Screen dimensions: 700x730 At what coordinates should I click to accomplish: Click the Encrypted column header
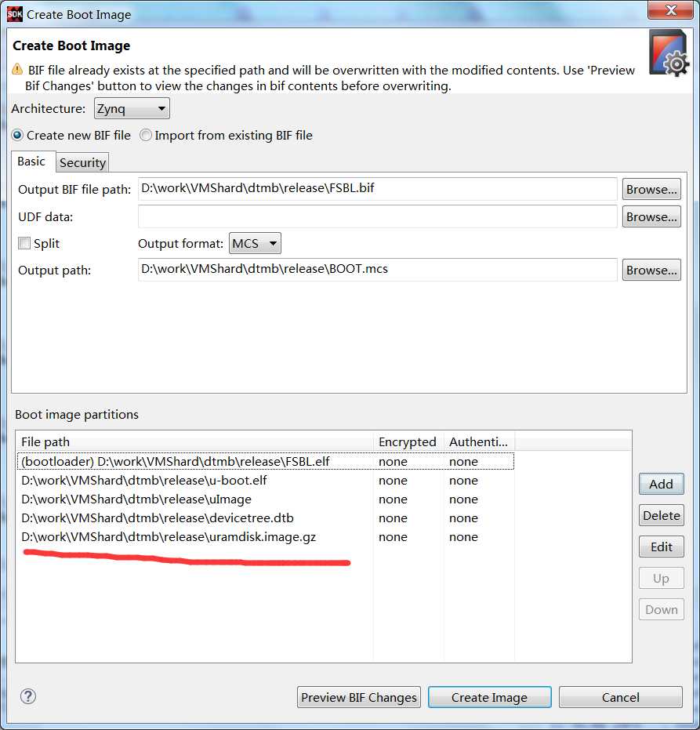[408, 441]
